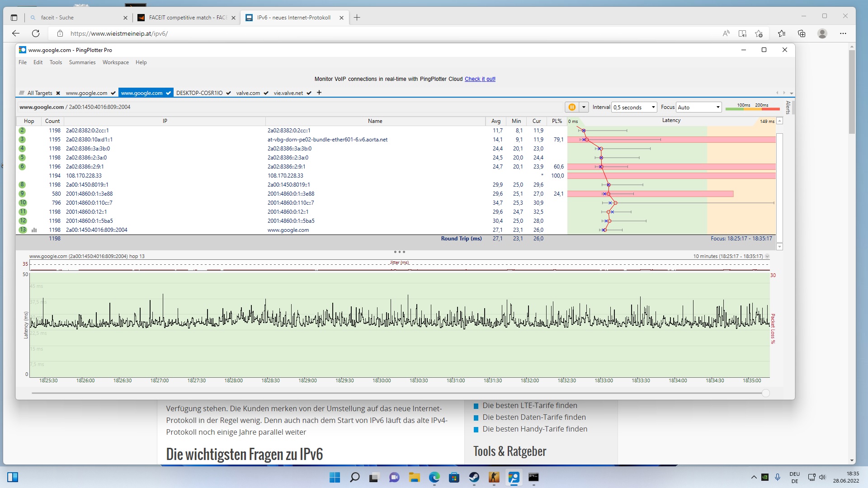The height and width of the screenshot is (488, 868).
Task: Close All Targets tab with the X icon
Action: [x=58, y=93]
